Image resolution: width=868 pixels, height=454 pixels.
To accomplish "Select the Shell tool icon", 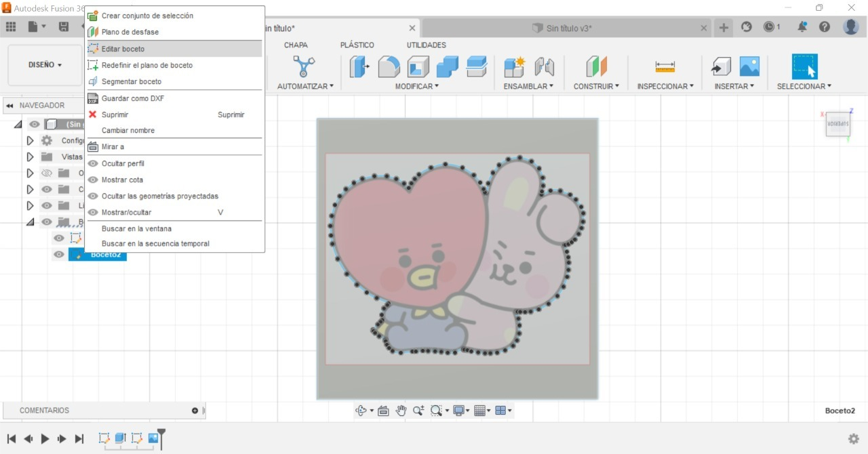I will coord(418,66).
